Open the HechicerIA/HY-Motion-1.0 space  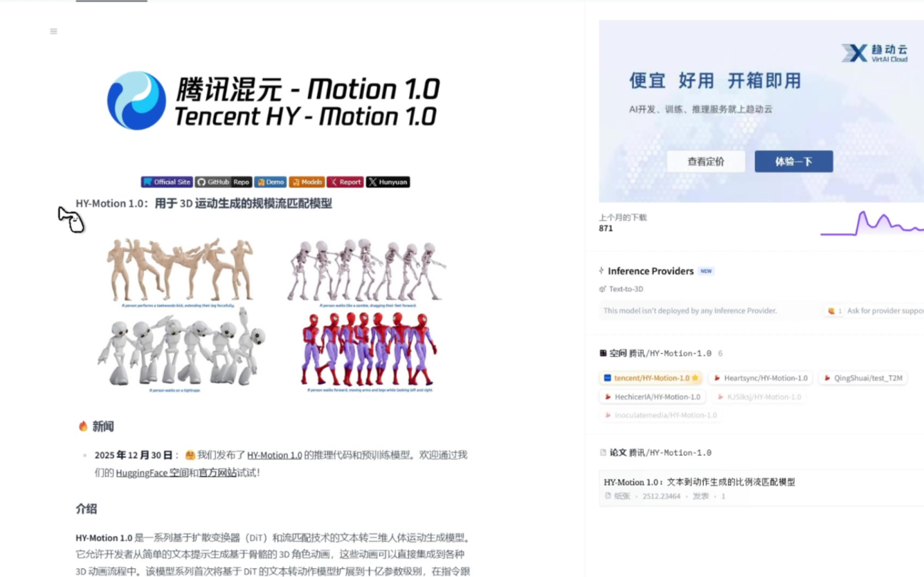[652, 396]
